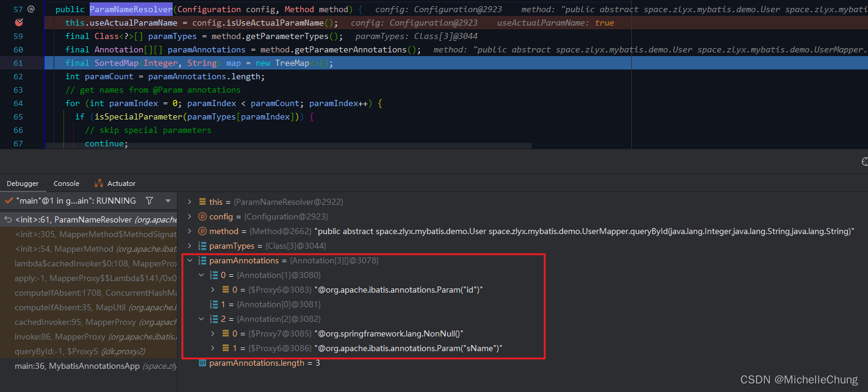
Task: Select frame invoke:86, MapperProxy
Action: [x=88, y=337]
